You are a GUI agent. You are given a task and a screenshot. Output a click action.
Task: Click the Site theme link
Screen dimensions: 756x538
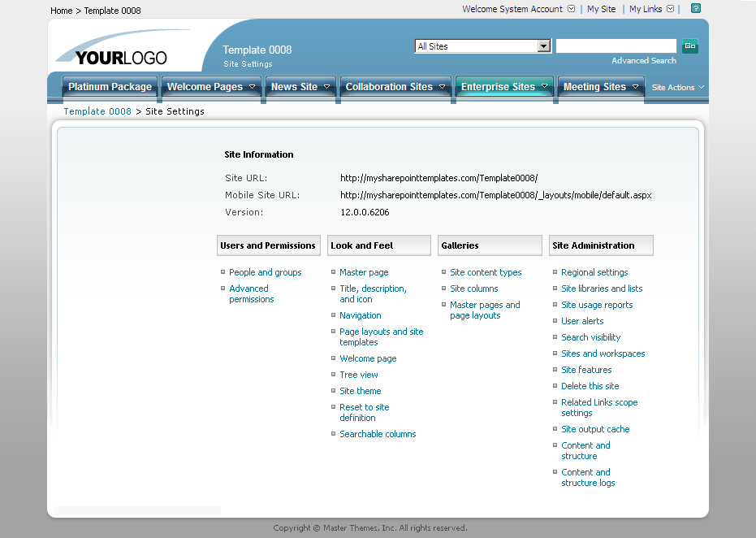tap(360, 391)
